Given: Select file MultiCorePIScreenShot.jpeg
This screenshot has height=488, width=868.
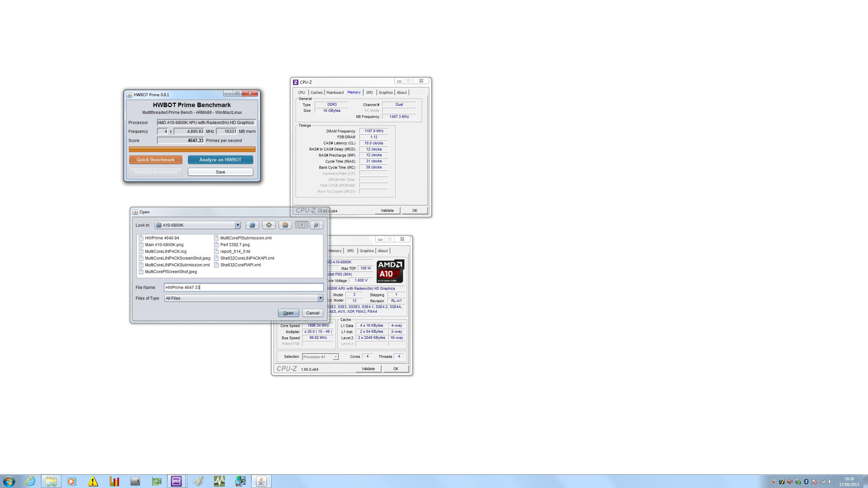Looking at the screenshot, I should pos(168,272).
